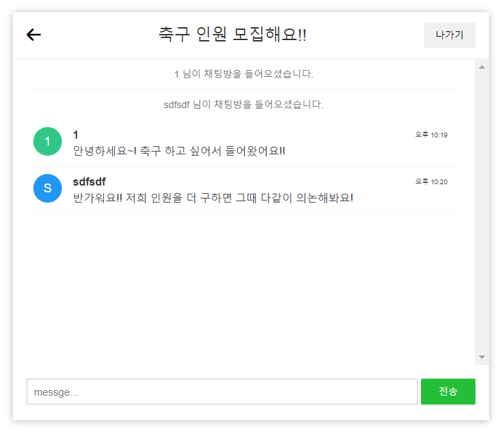The height and width of the screenshot is (433, 504).
Task: Click the scrollbar up arrow
Action: point(482,67)
